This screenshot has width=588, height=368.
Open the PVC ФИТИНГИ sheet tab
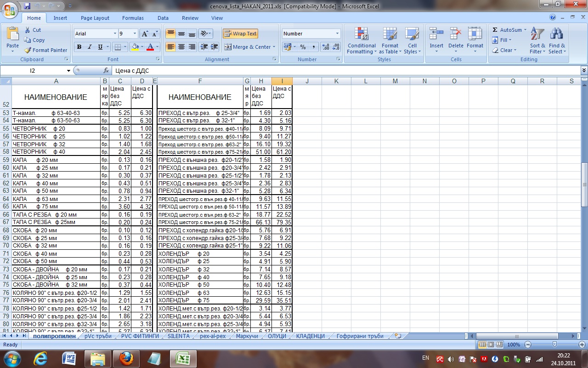[x=140, y=336]
